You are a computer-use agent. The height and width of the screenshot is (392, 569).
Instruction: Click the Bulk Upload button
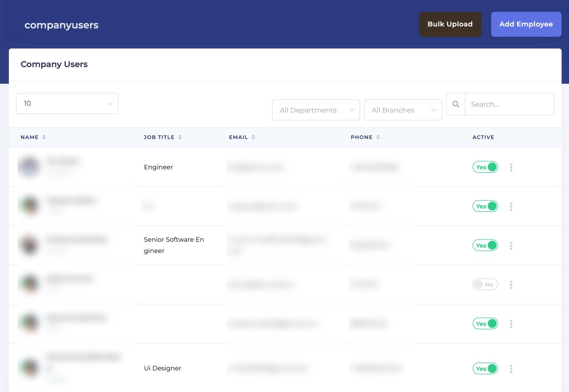click(x=450, y=24)
